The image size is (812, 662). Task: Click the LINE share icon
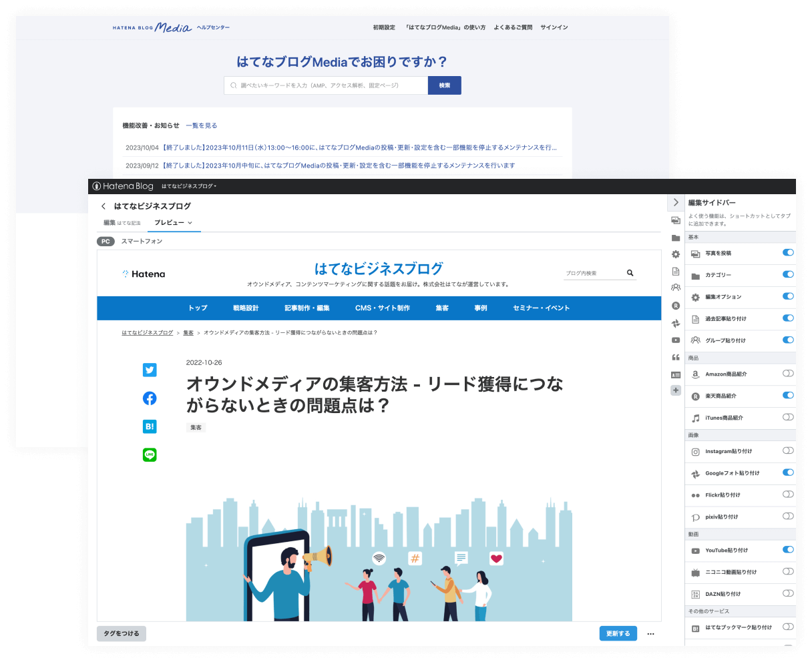click(150, 454)
